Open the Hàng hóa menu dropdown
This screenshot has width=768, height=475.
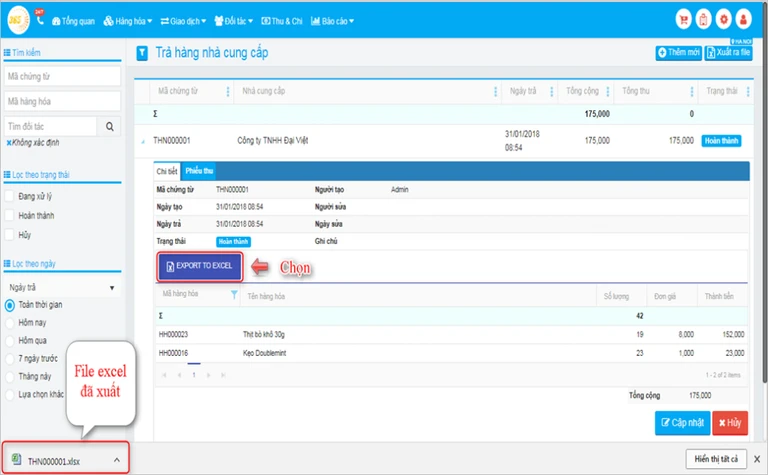click(x=128, y=21)
